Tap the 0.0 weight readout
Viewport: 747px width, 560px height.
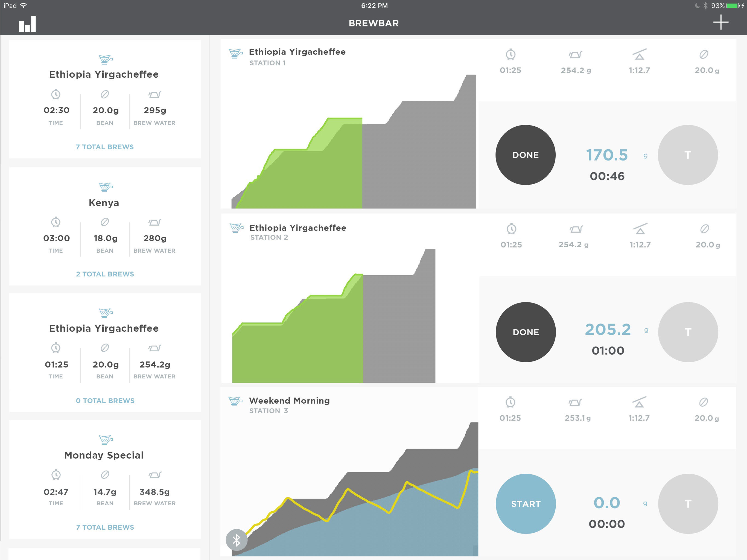pos(607,503)
